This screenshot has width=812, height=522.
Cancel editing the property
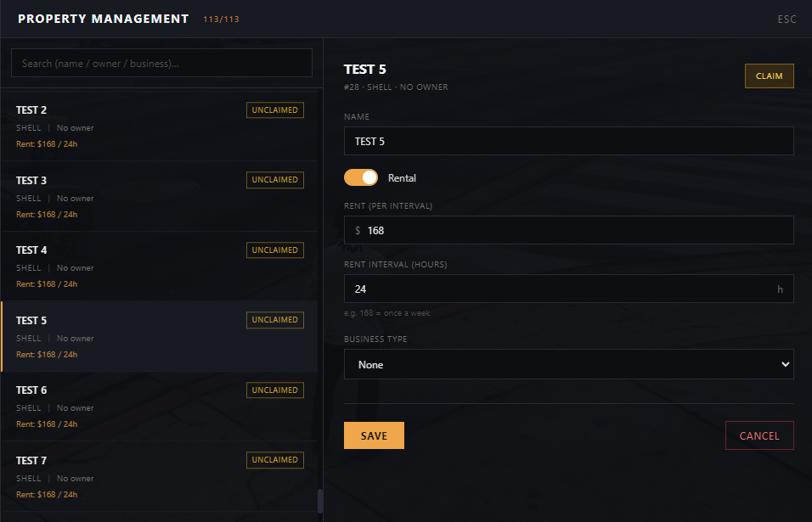click(759, 435)
